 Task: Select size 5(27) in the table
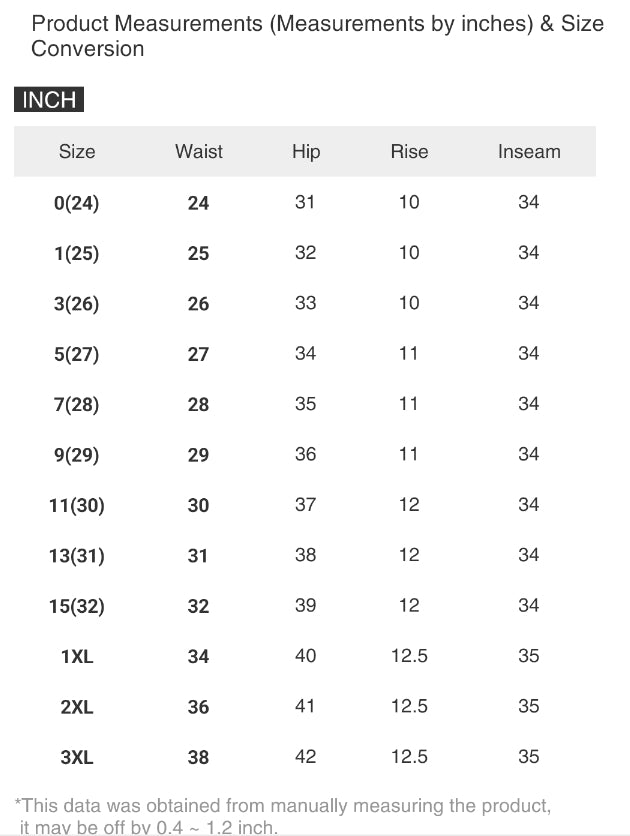click(x=77, y=354)
